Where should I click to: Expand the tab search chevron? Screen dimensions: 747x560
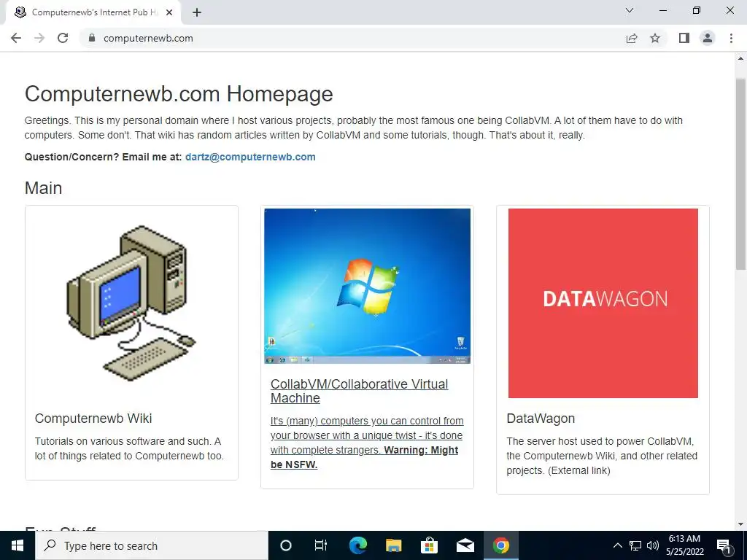[630, 10]
